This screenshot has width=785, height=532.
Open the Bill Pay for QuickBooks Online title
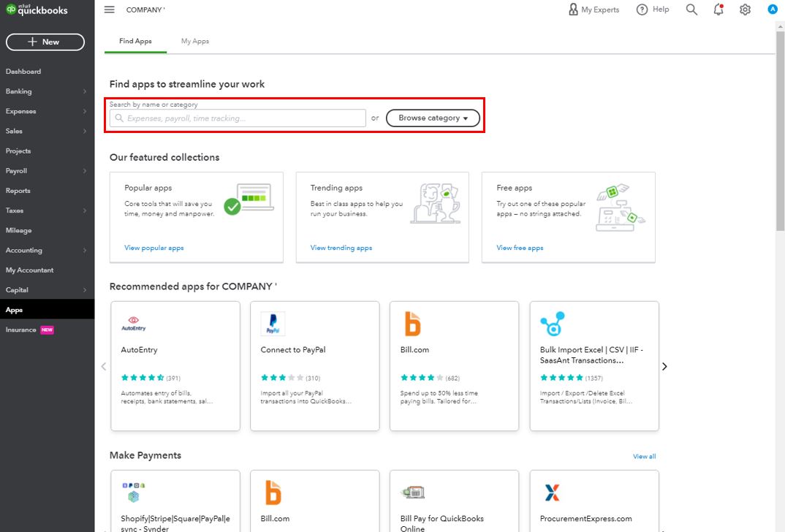[442, 523]
